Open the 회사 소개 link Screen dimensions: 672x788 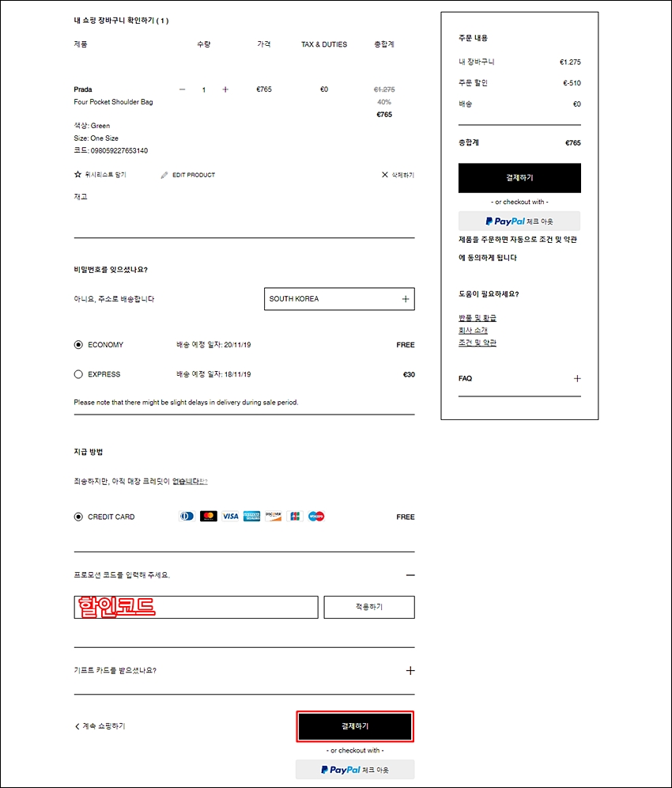pyautogui.click(x=473, y=330)
